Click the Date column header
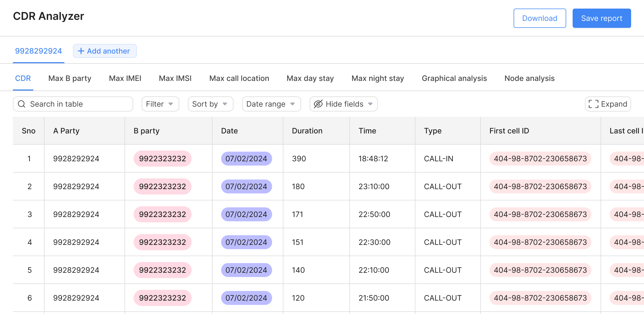This screenshot has width=644, height=314. coord(248,131)
